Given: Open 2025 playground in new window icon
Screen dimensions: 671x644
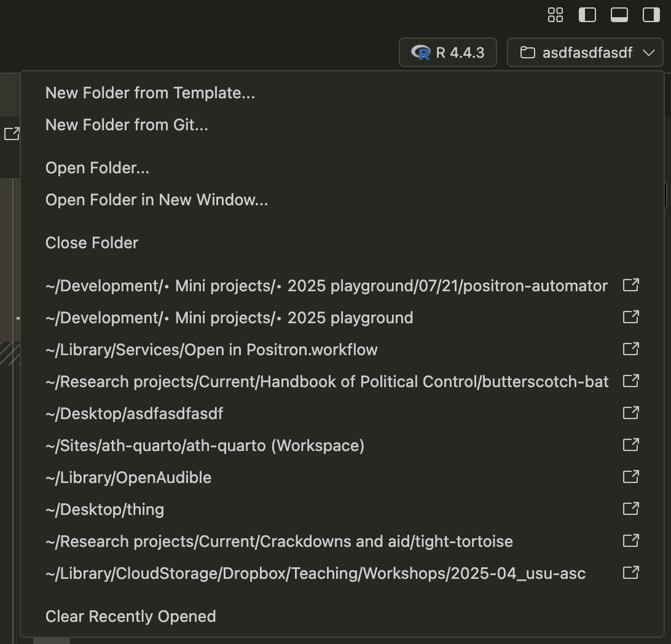Looking at the screenshot, I should 631,317.
